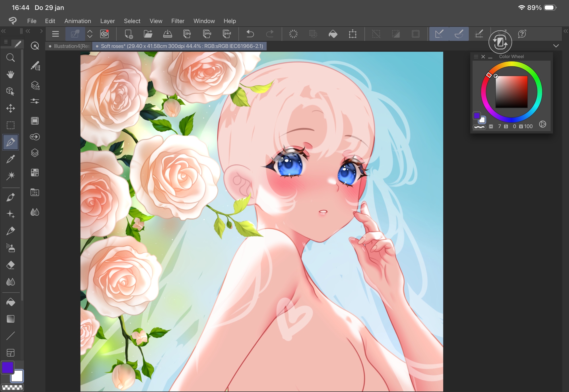The width and height of the screenshot is (569, 392).
Task: Open the Filter menu
Action: (178, 21)
